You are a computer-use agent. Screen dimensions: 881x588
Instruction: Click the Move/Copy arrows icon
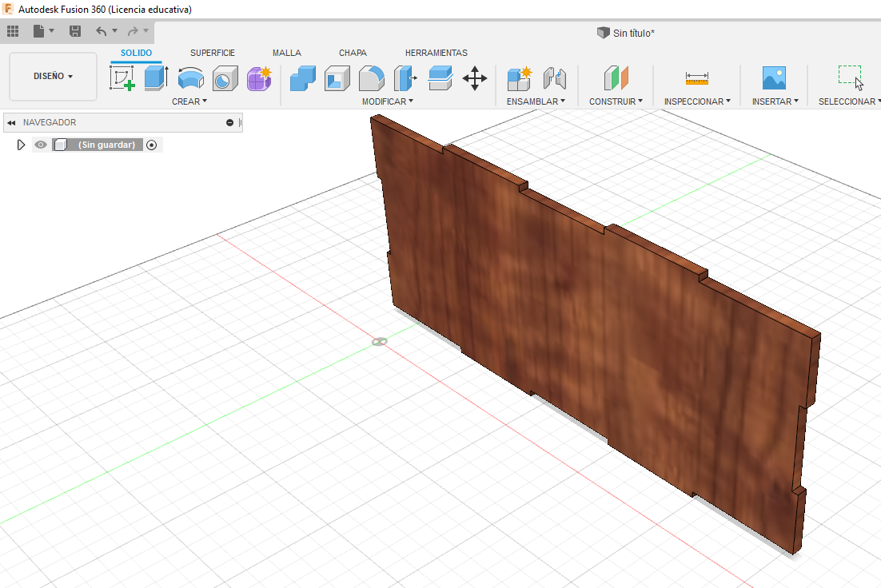[475, 78]
